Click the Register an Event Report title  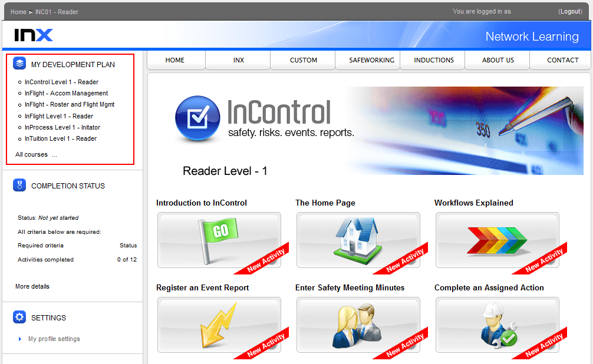pos(203,287)
